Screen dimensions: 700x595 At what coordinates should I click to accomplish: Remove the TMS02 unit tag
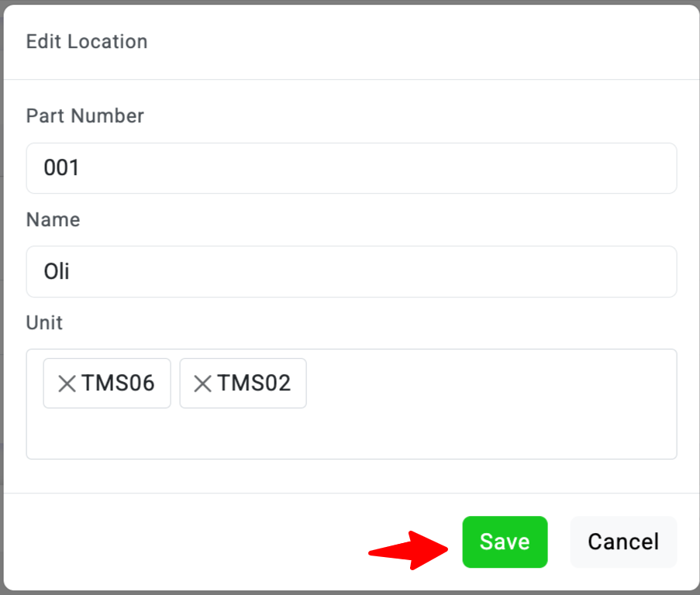[202, 383]
